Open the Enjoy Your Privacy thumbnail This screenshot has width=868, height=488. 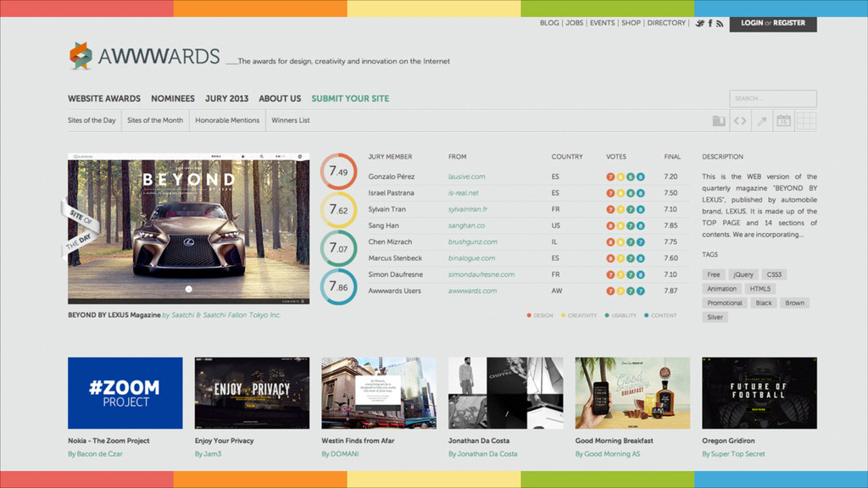click(252, 393)
